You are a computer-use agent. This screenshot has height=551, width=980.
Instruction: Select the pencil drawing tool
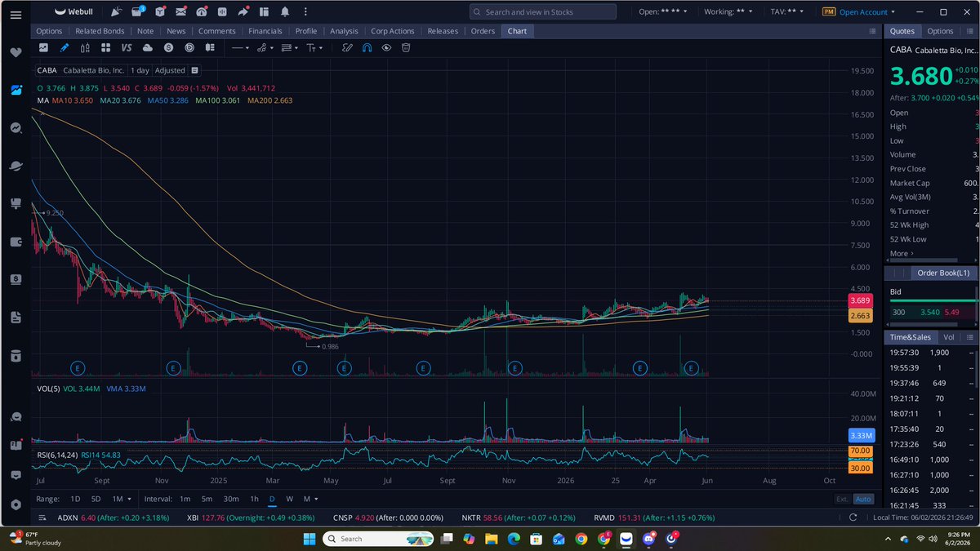pyautogui.click(x=65, y=48)
